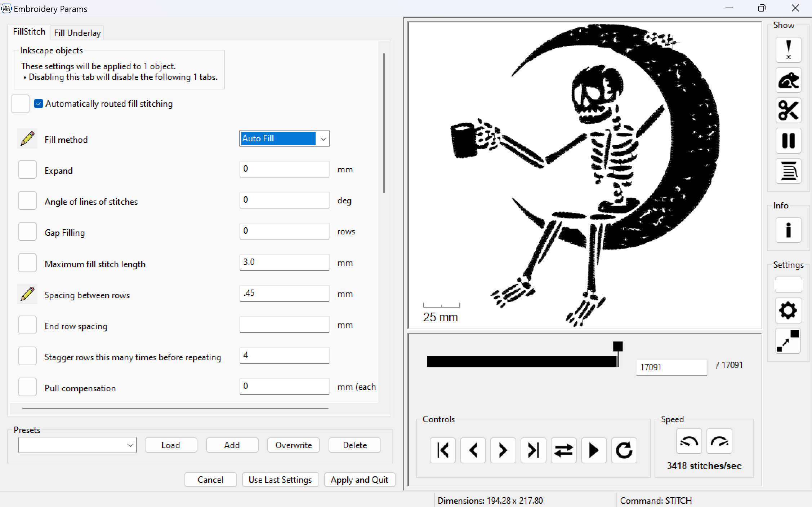This screenshot has width=812, height=507.
Task: Click the Overwrite preset button
Action: pos(294,445)
